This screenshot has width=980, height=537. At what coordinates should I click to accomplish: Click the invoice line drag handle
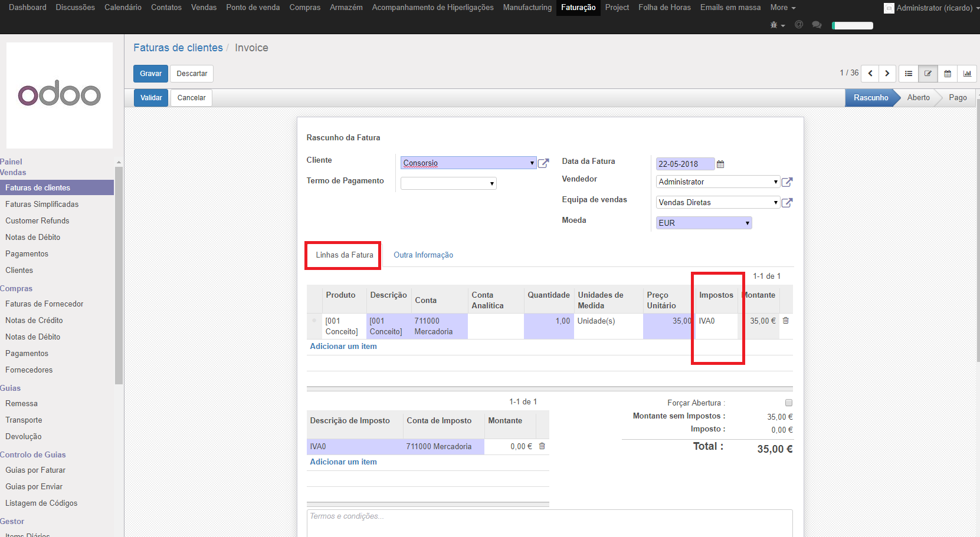(314, 321)
